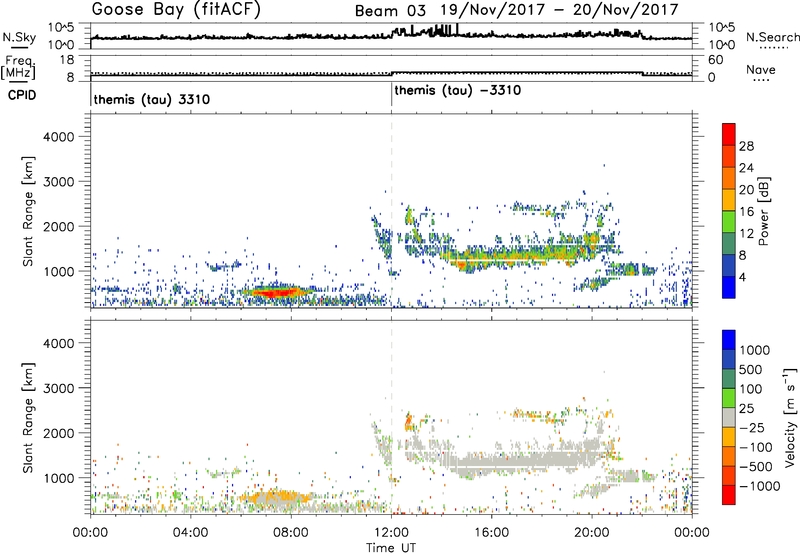This screenshot has width=800, height=554.
Task: Click the 'themis (tau) 3310' CPID text
Action: pyautogui.click(x=152, y=99)
